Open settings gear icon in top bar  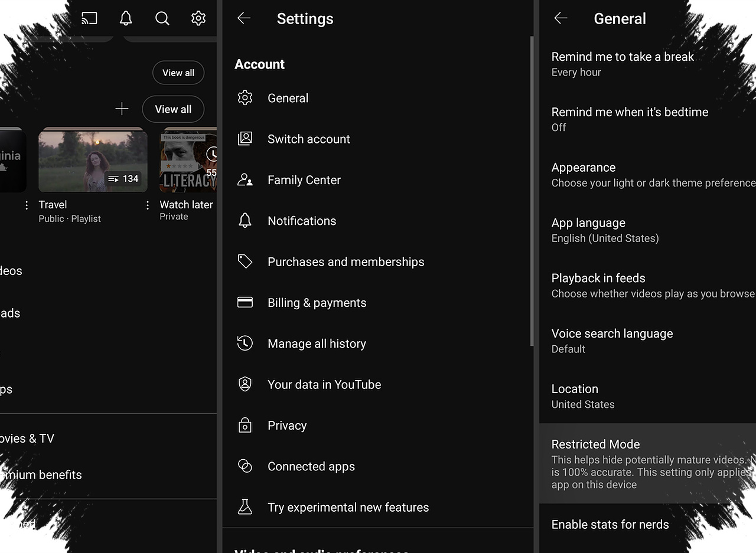click(x=198, y=18)
